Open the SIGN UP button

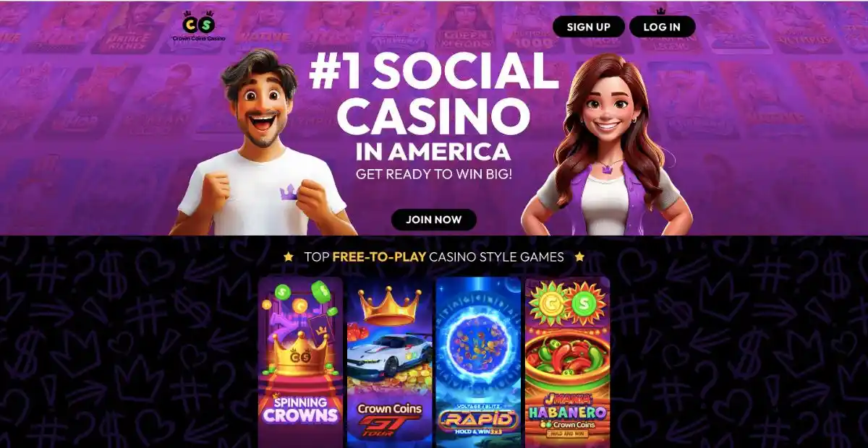pyautogui.click(x=588, y=27)
